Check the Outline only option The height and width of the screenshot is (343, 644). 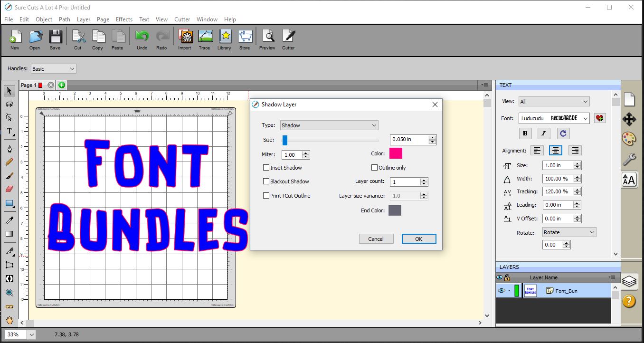point(374,168)
